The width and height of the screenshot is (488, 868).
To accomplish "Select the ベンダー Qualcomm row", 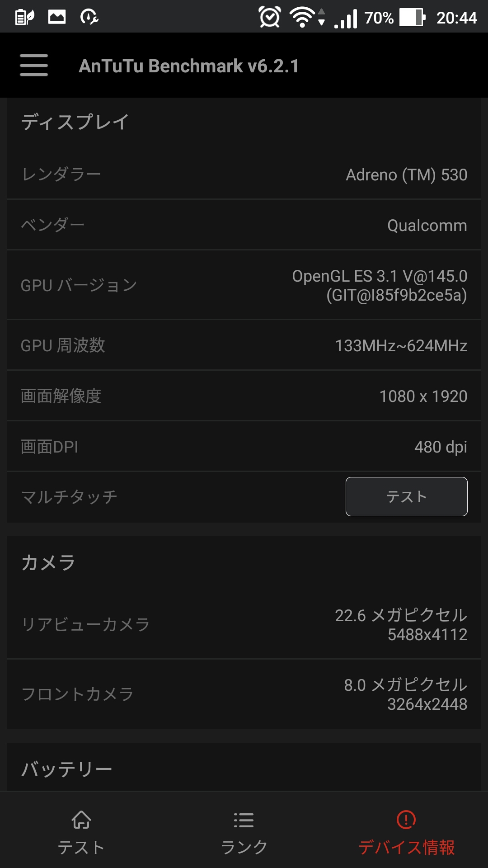I will (x=244, y=225).
